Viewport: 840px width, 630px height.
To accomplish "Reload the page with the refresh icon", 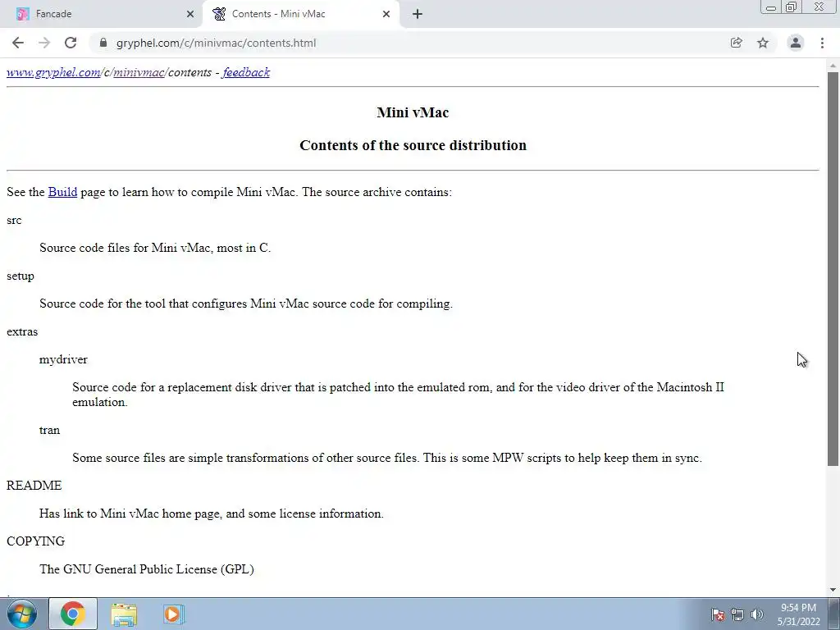I will (71, 43).
